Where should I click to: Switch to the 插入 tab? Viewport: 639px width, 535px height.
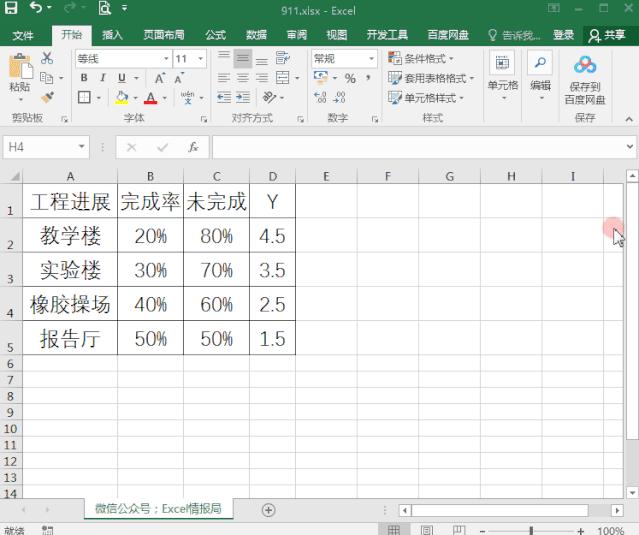[x=112, y=35]
